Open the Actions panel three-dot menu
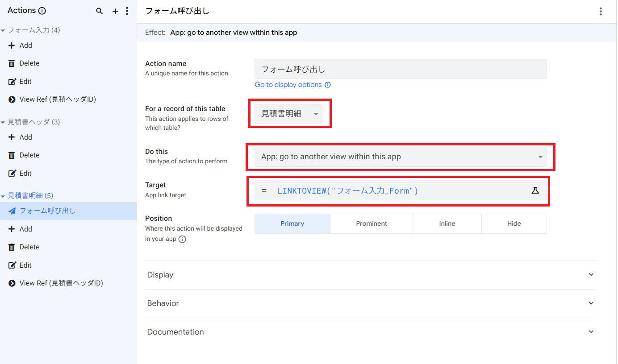618x364 pixels. point(127,11)
